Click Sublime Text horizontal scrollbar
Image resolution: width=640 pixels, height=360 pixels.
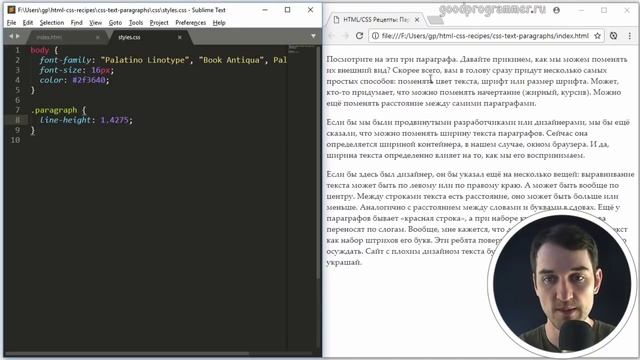127,353
